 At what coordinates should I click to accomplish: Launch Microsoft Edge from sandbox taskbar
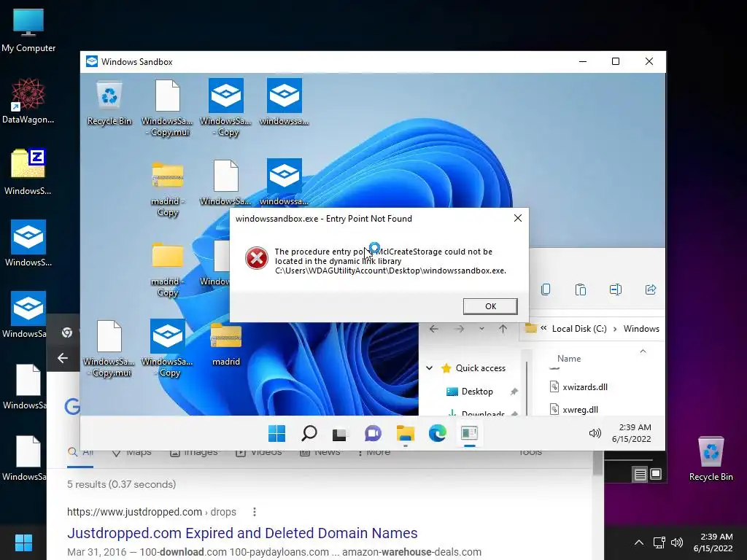click(438, 433)
